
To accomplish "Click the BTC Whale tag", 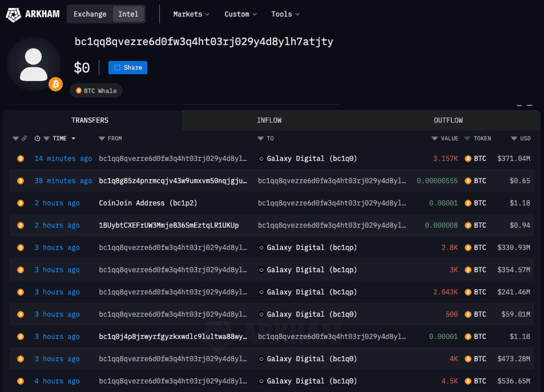I will (x=96, y=91).
